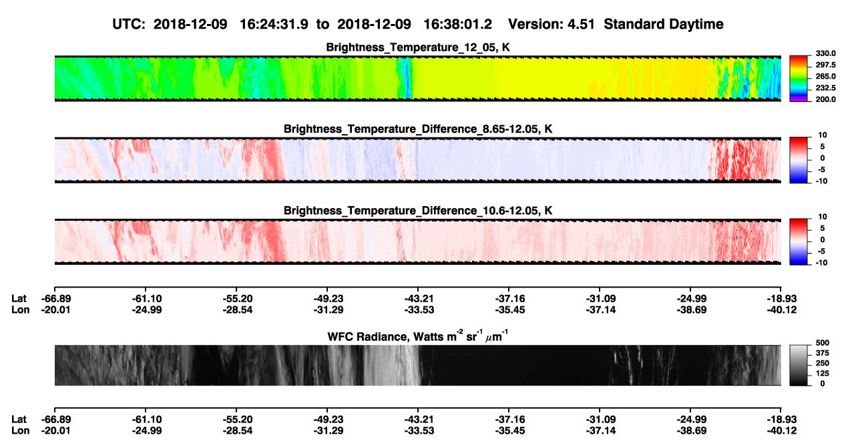Click the 10 label on the 10.6-12.05 color bar
The width and height of the screenshot is (868, 445).
point(824,217)
